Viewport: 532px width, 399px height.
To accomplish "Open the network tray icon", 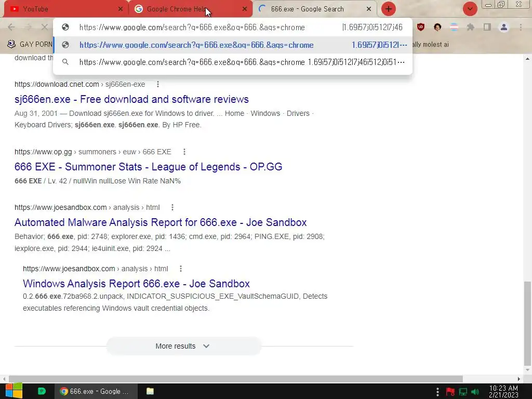I will [x=463, y=392].
